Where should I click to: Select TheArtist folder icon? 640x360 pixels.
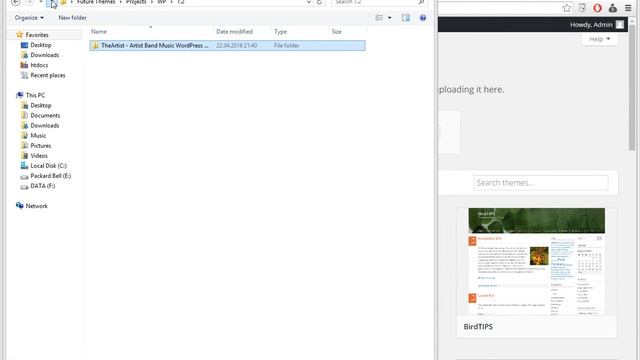tap(96, 46)
